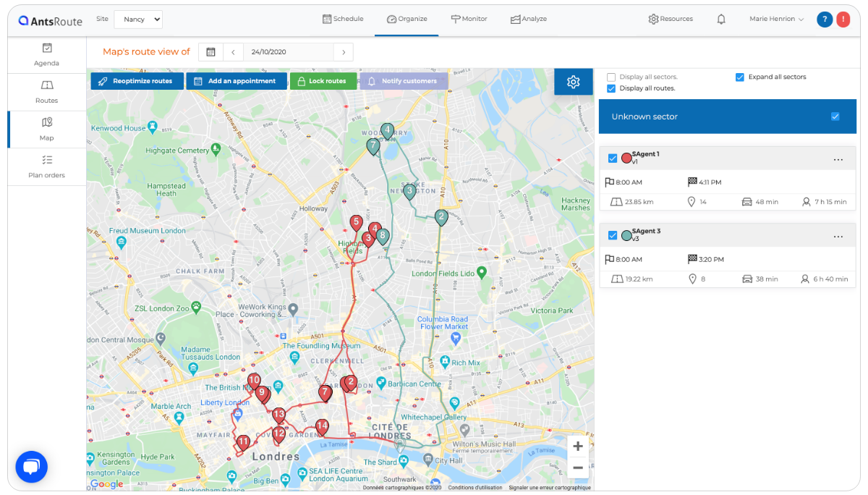Expand Marie Henrion user menu
The height and width of the screenshot is (495, 868).
(x=777, y=20)
